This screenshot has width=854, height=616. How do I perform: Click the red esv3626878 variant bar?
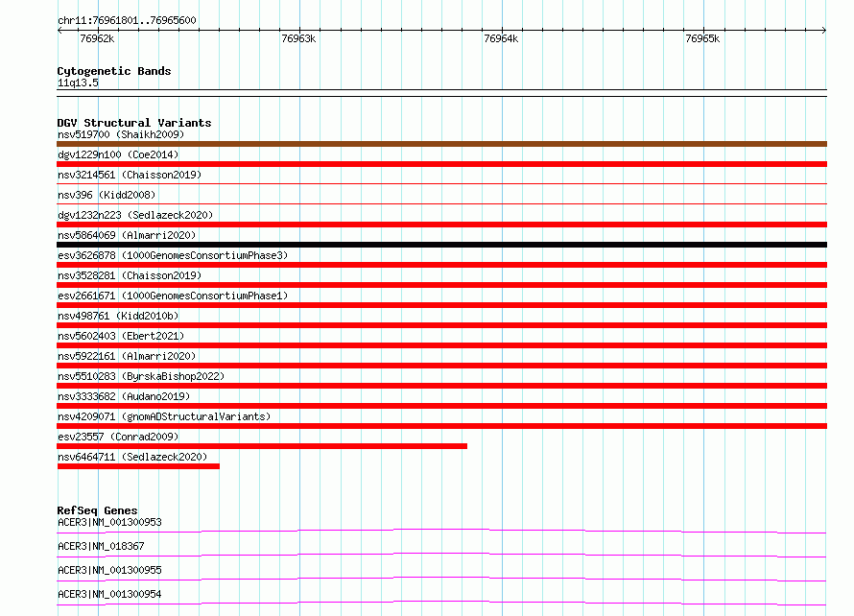(441, 265)
